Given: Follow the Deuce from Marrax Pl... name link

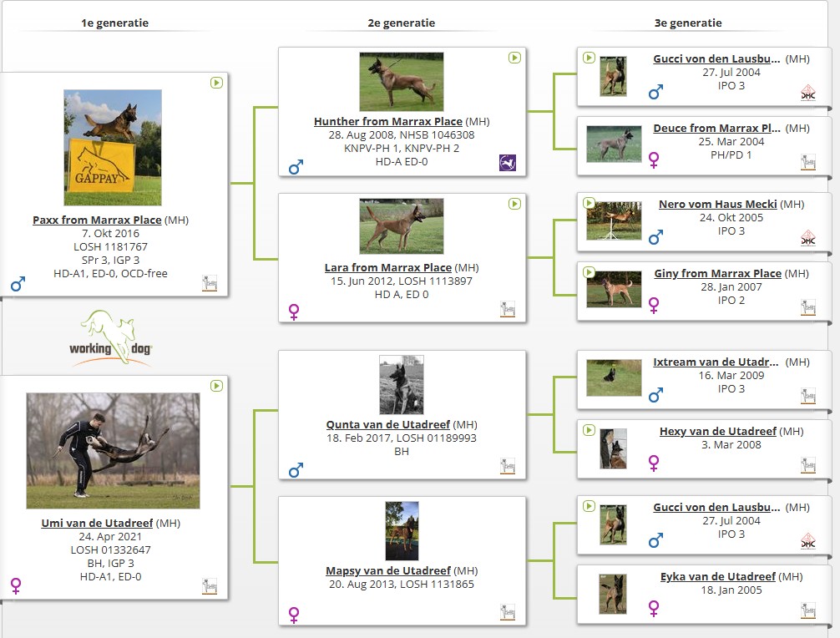Looking at the screenshot, I should coord(717,129).
